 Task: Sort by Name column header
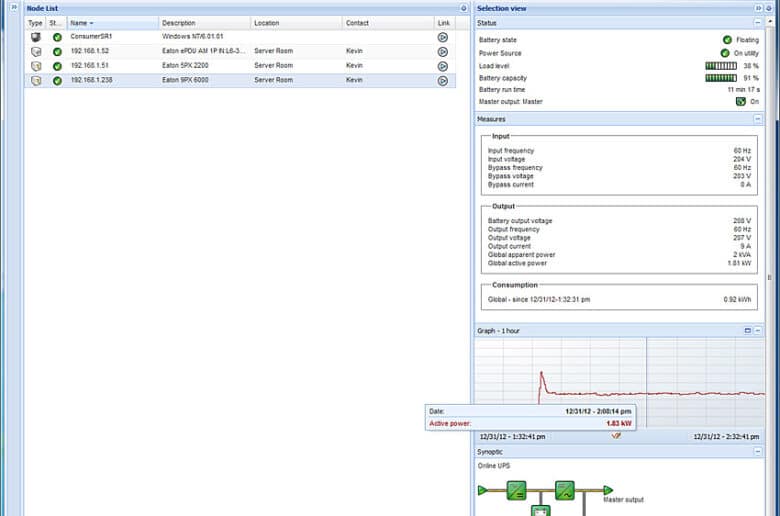pyautogui.click(x=112, y=23)
